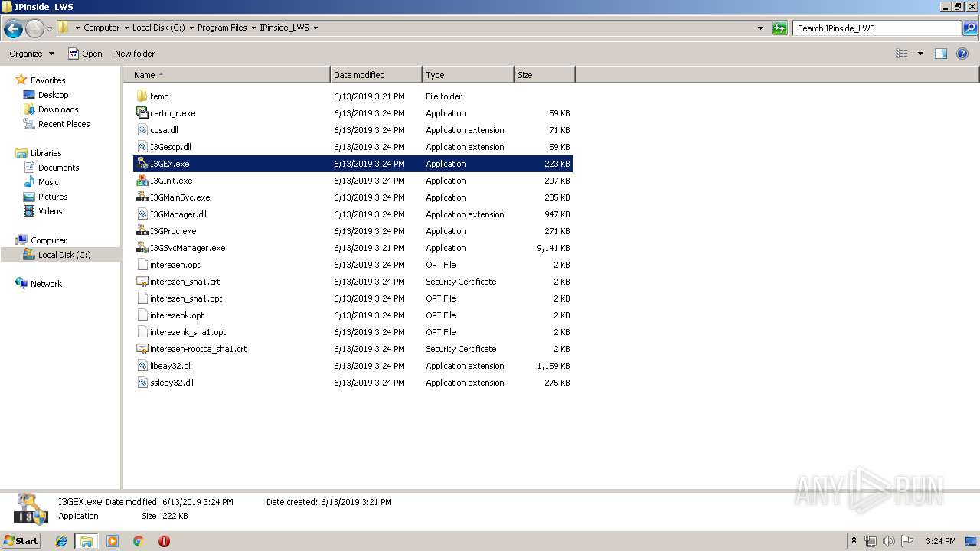Click the Search IPinside_LWS input field
Viewport: 980px width, 551px height.
click(x=877, y=28)
